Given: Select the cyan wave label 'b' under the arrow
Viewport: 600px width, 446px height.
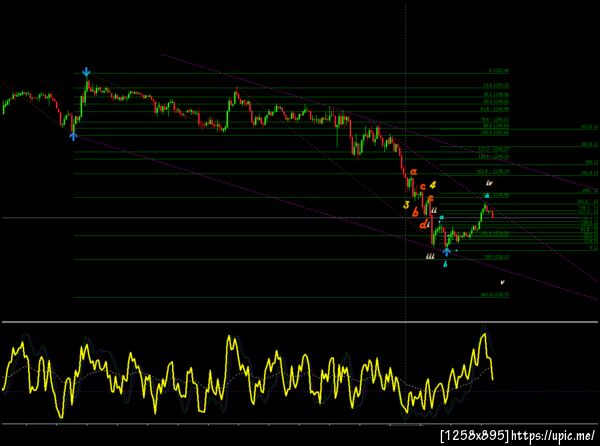Looking at the screenshot, I should click(445, 264).
